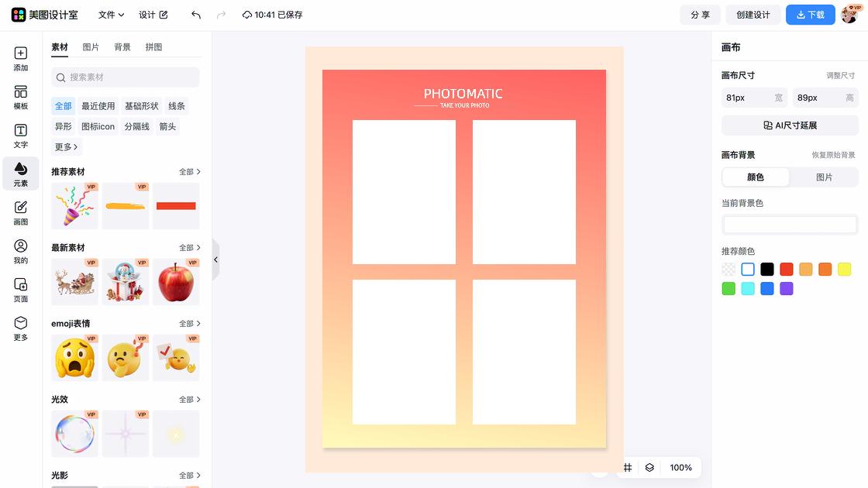Image resolution: width=868 pixels, height=488 pixels.
Task: Select 颜色 background mode
Action: (756, 177)
